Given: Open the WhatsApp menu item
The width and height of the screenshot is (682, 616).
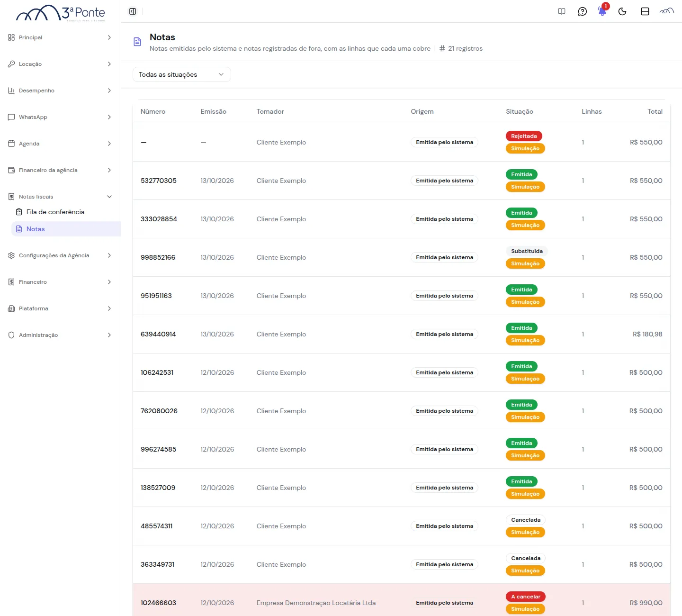Looking at the screenshot, I should click(60, 117).
